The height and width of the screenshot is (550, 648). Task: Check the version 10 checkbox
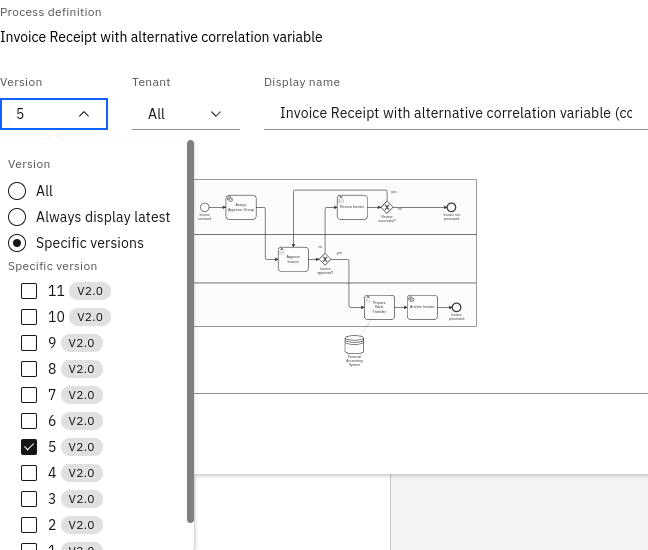click(29, 317)
